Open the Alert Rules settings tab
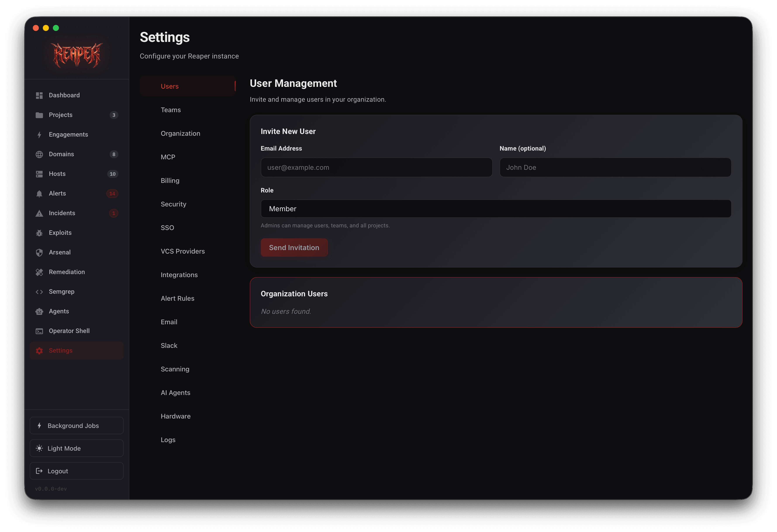Image resolution: width=777 pixels, height=532 pixels. click(x=188, y=299)
